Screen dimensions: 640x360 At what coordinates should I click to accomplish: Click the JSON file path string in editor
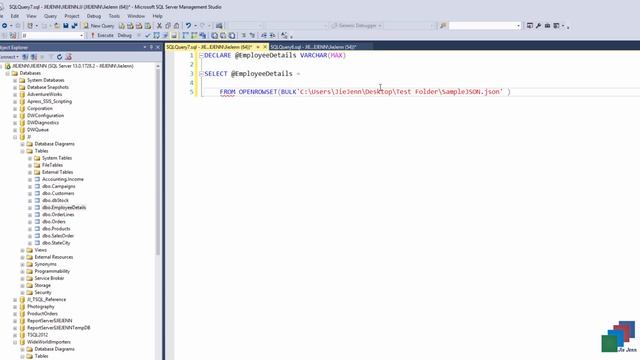pos(400,92)
